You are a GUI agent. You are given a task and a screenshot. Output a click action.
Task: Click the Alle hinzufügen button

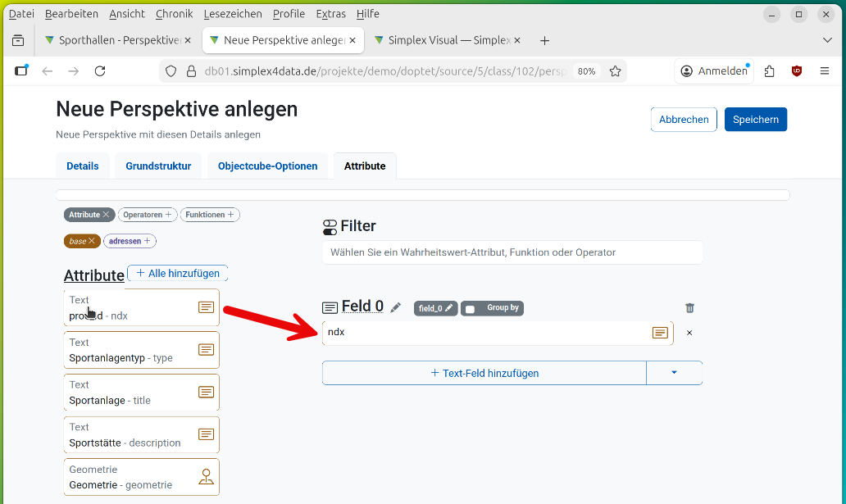coord(178,273)
